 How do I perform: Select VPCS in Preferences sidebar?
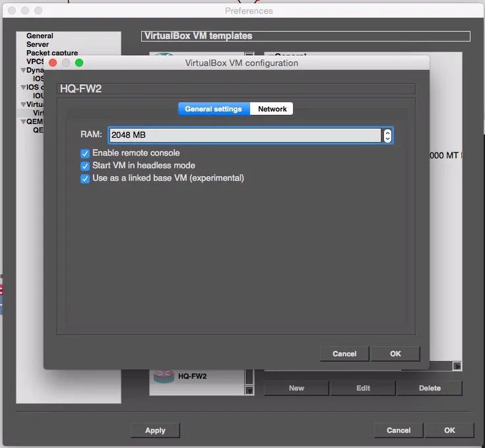35,61
